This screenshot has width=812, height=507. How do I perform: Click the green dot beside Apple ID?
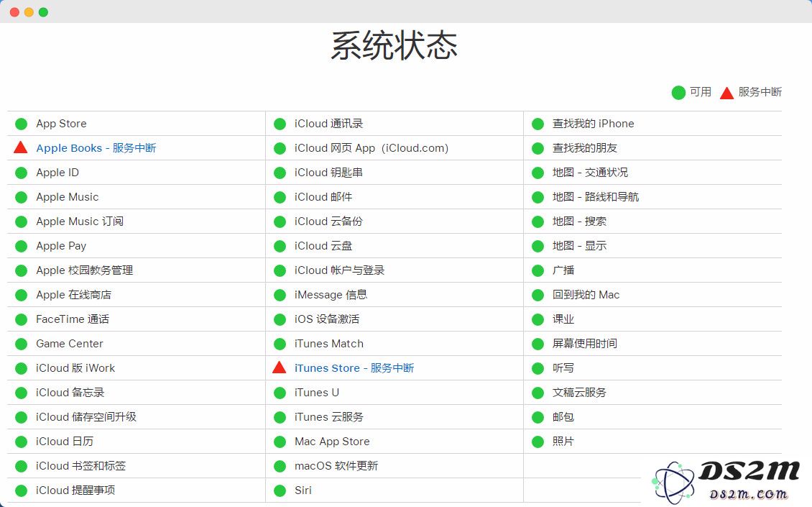point(22,173)
